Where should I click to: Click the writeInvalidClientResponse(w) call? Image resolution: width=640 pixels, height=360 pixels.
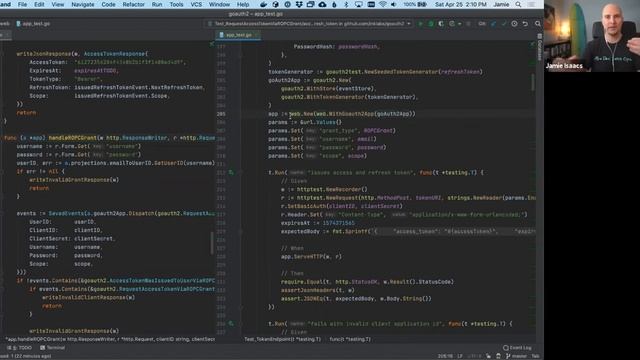(88, 298)
